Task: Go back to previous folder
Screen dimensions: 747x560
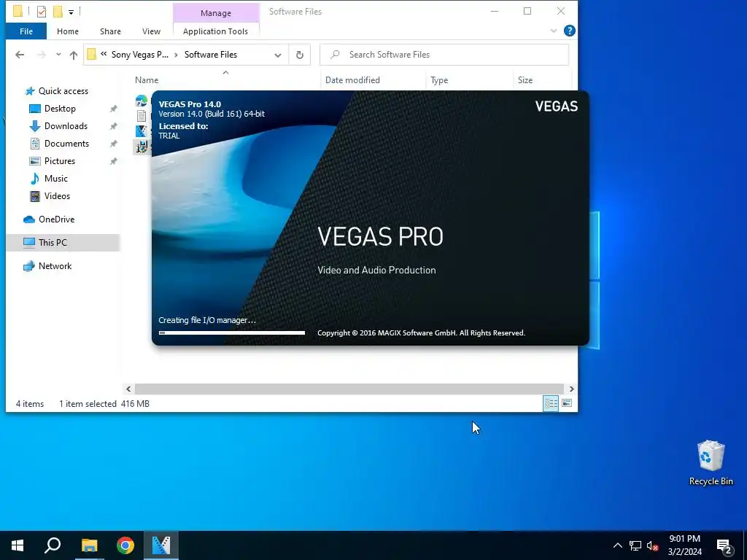Action: tap(20, 55)
